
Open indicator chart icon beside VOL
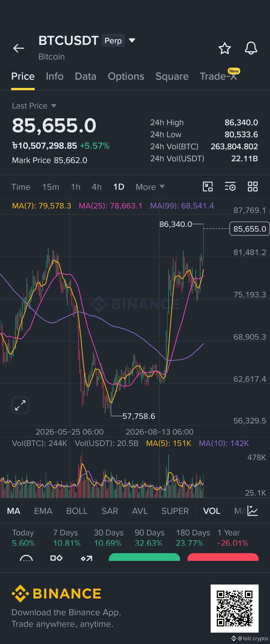pos(252,511)
